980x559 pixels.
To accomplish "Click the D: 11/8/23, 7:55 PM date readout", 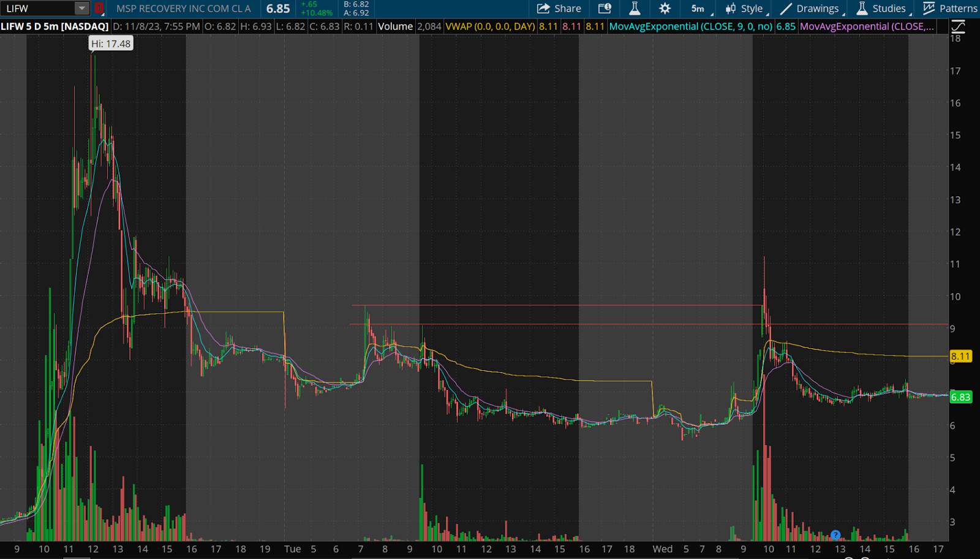I will [156, 26].
